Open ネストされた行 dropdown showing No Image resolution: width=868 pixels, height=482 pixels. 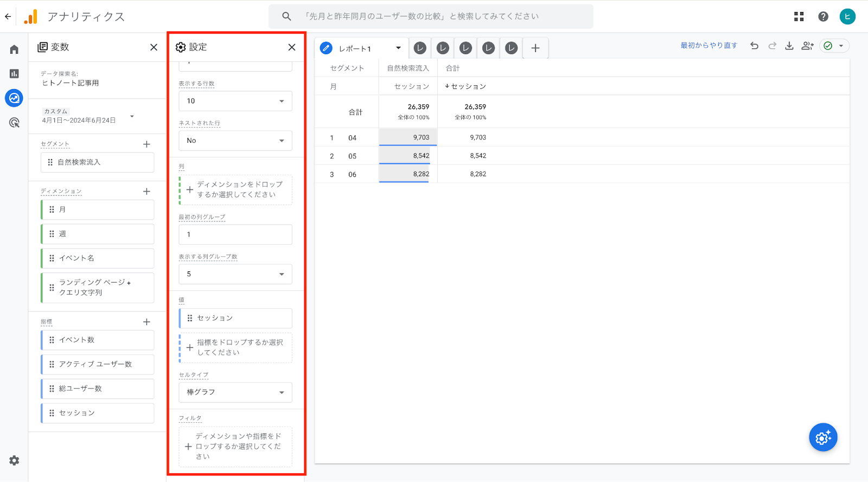235,141
